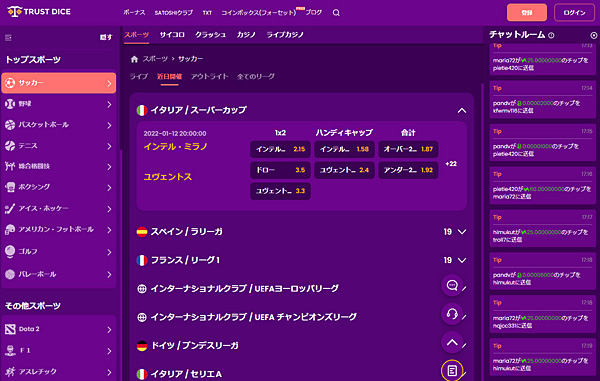
Task: Bet on オーバー2 total odds 1.87
Action: (408, 149)
